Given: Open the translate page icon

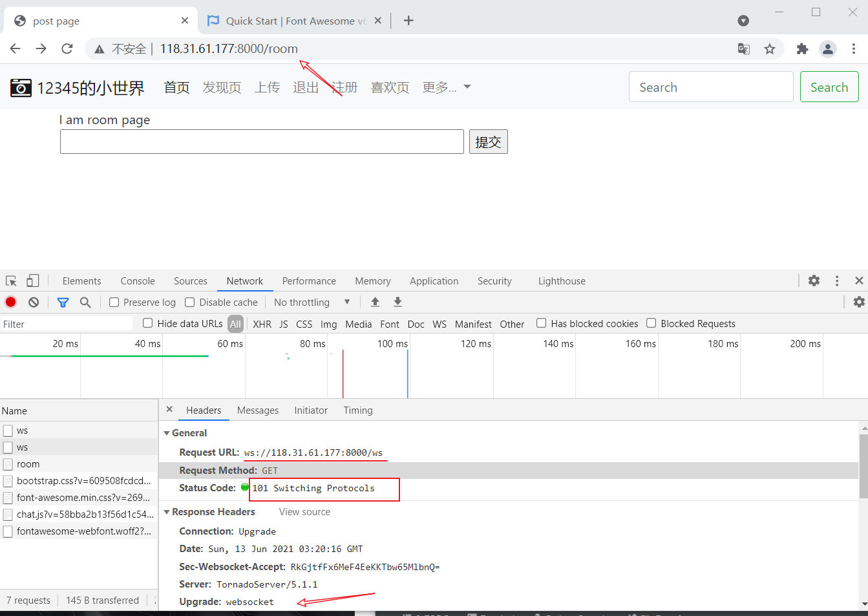Looking at the screenshot, I should 744,48.
